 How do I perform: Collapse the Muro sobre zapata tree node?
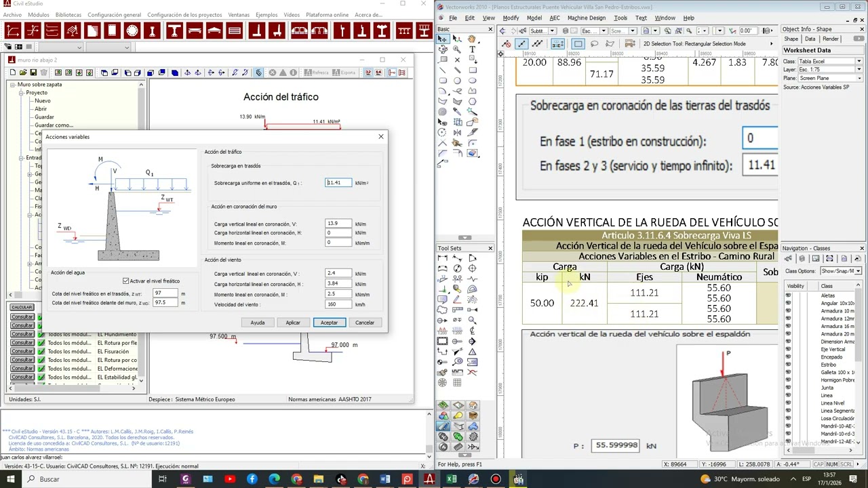click(x=12, y=85)
